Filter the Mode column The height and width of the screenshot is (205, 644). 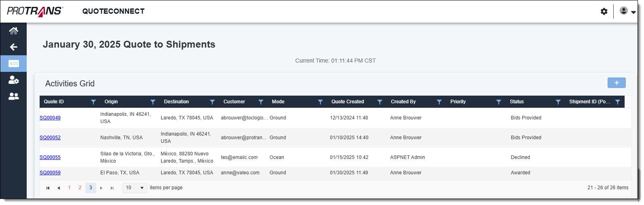320,102
